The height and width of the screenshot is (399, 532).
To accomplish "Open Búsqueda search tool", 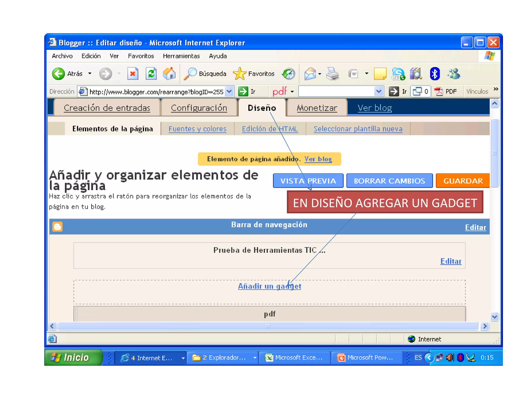I will click(x=205, y=74).
